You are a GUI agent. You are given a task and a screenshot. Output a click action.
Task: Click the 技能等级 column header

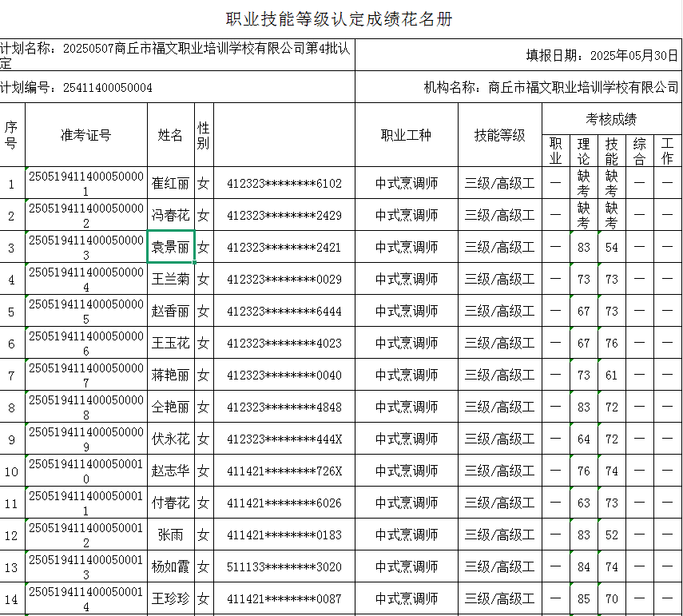click(500, 135)
